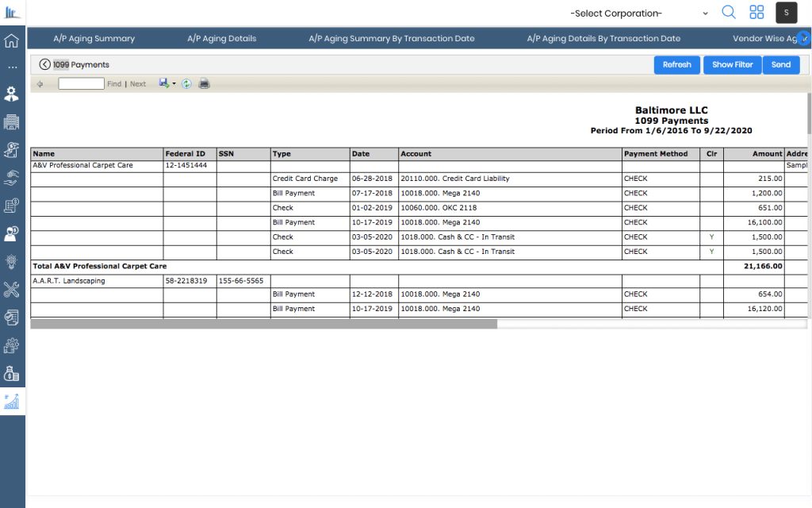
Task: Open the gear settings icon in sidebar
Action: (12, 345)
